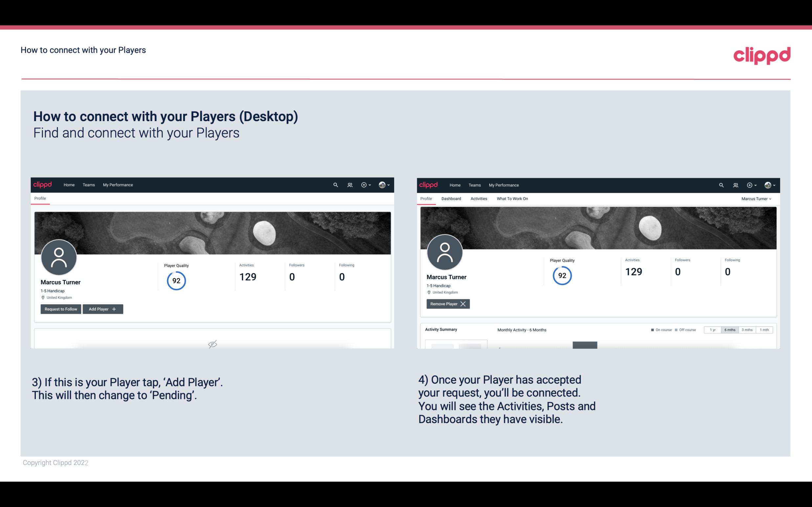
Task: Select the 'Dashboard' tab right panel
Action: [x=451, y=199]
